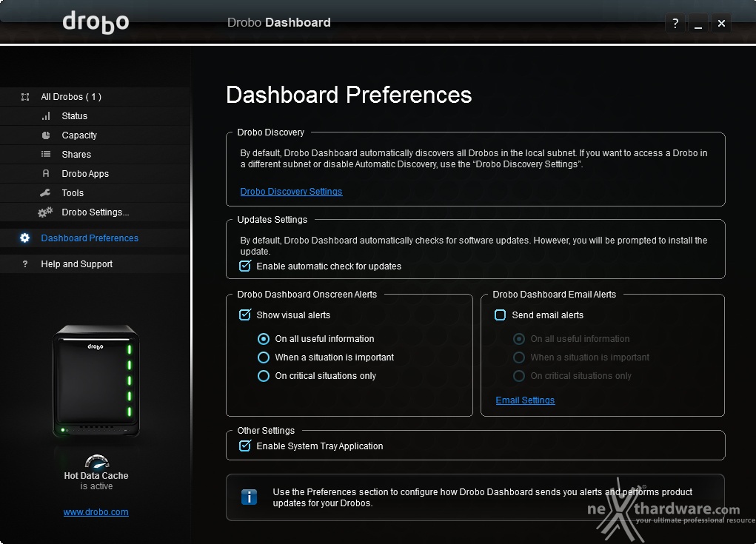The image size is (756, 544).
Task: Open Help and Support page
Action: (x=95, y=264)
